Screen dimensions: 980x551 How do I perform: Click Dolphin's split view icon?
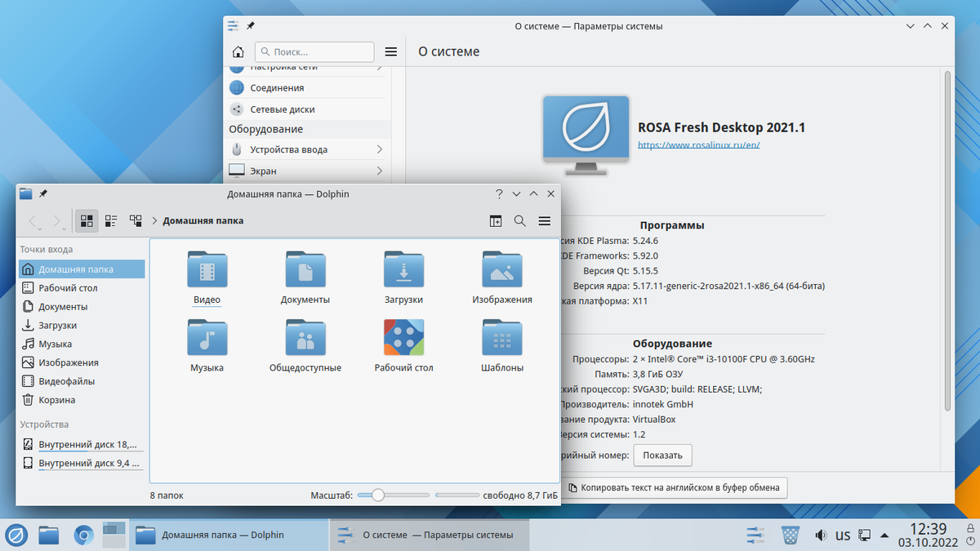(496, 220)
